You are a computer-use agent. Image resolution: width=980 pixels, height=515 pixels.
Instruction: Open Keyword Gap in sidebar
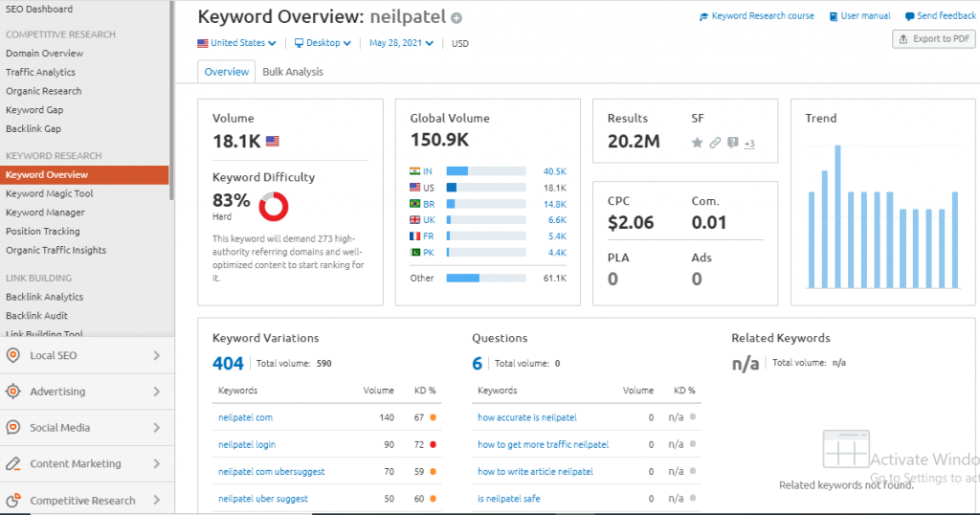click(x=34, y=110)
